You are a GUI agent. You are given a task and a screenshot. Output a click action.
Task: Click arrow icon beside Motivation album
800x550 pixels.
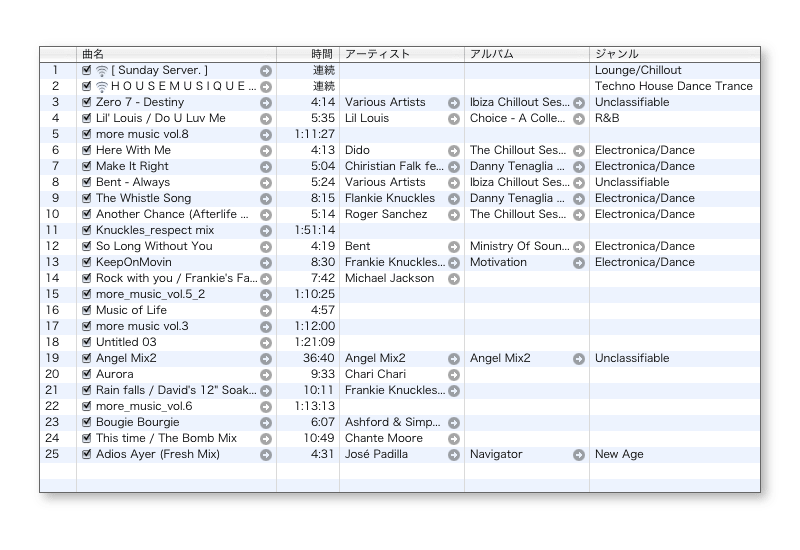point(579,263)
